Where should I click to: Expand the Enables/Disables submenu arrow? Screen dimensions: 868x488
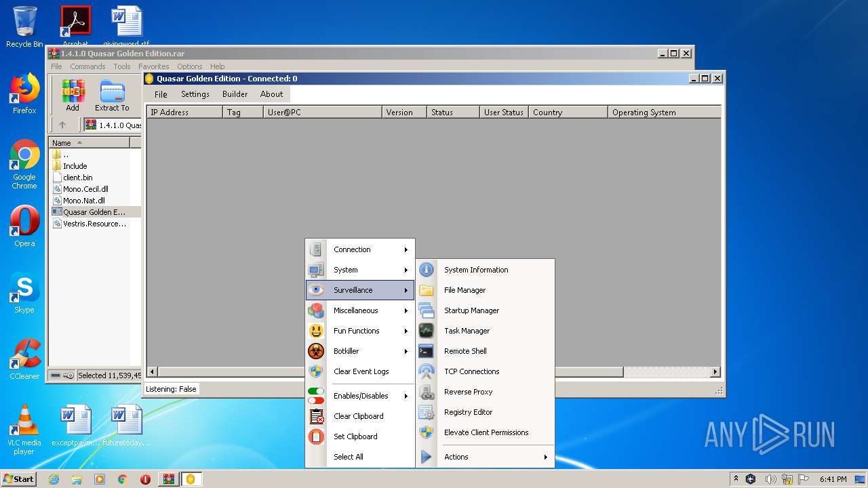click(x=406, y=396)
